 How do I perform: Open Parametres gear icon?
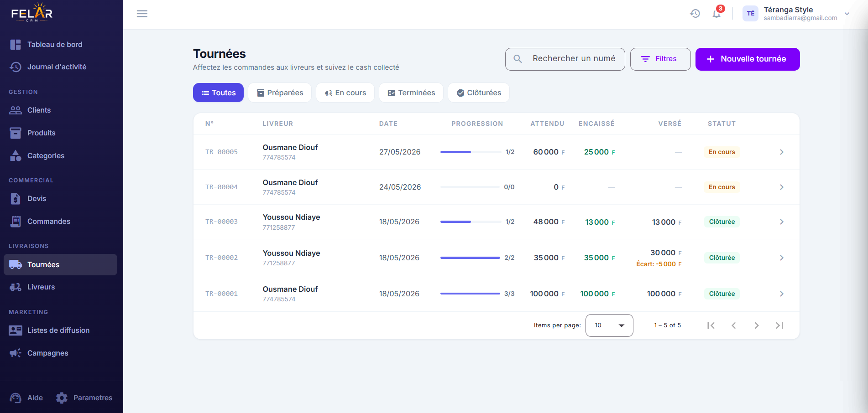(62, 398)
